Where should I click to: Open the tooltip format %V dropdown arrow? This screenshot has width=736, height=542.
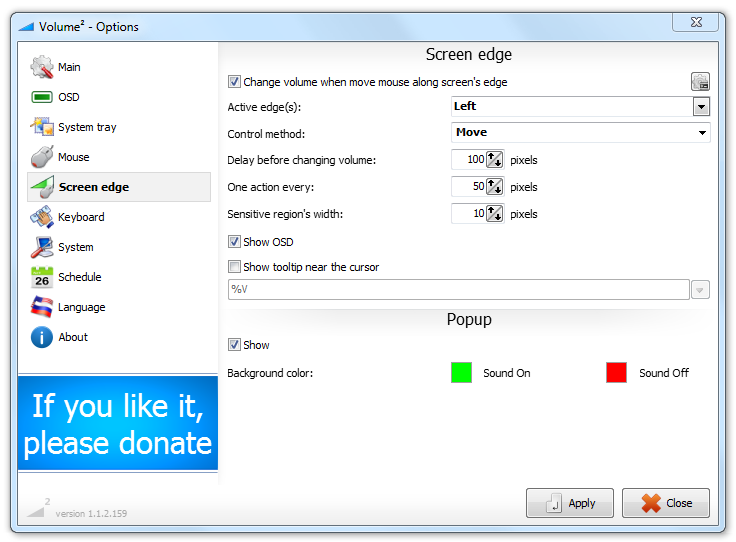tap(700, 290)
